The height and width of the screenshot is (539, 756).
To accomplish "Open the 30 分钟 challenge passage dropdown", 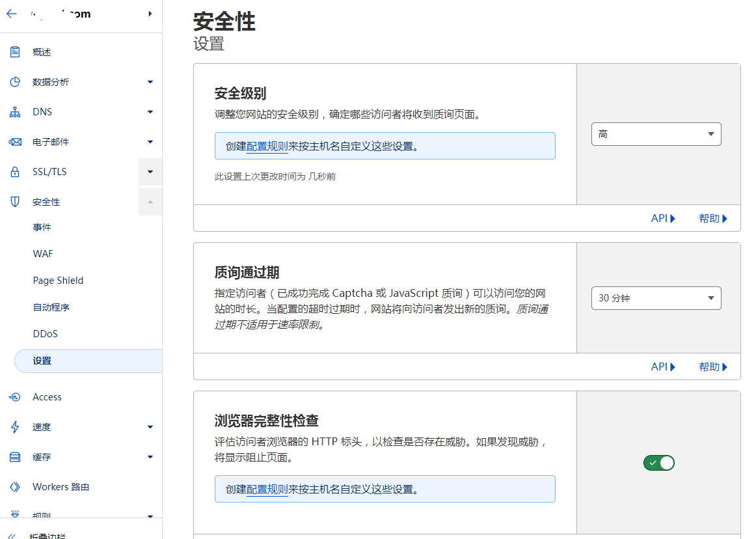I will point(656,297).
